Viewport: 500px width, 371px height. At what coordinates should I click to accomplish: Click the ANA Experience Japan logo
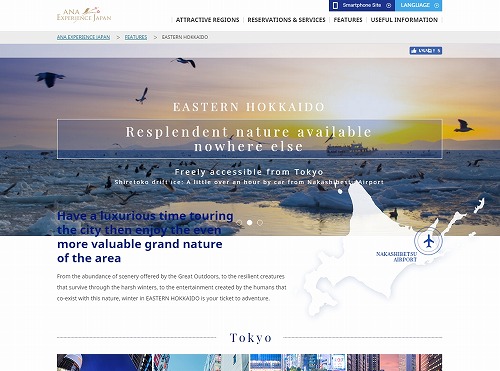click(x=84, y=15)
